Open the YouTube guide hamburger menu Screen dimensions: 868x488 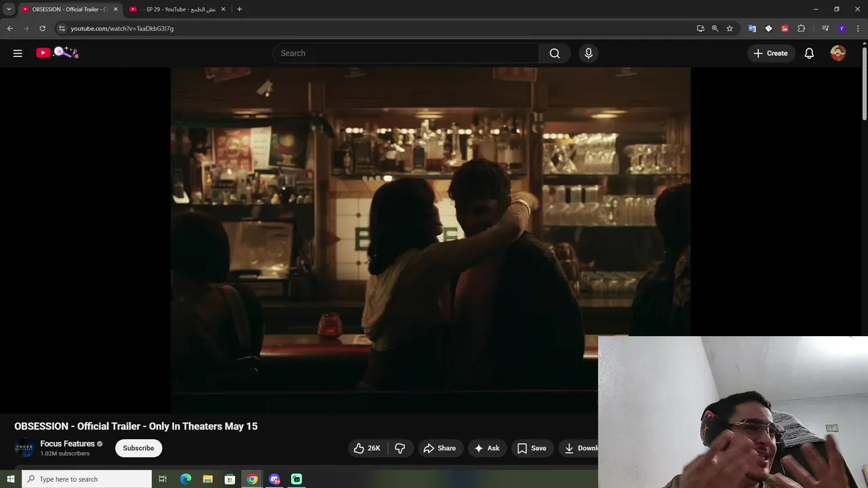click(x=18, y=53)
